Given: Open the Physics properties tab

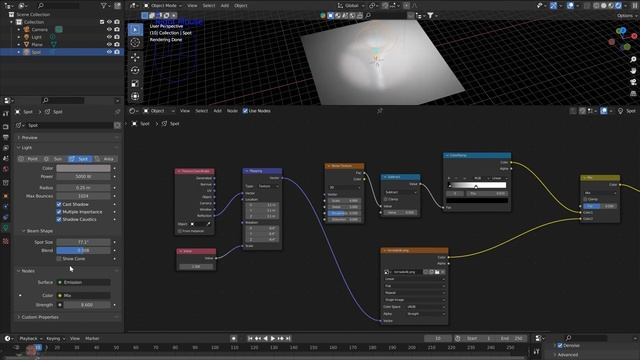Looking at the screenshot, I should pyautogui.click(x=5, y=207).
